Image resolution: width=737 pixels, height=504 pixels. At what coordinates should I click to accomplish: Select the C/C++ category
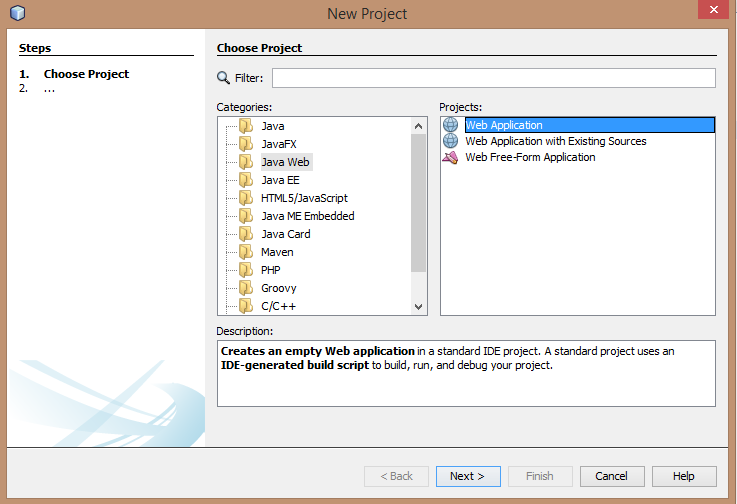coord(279,306)
